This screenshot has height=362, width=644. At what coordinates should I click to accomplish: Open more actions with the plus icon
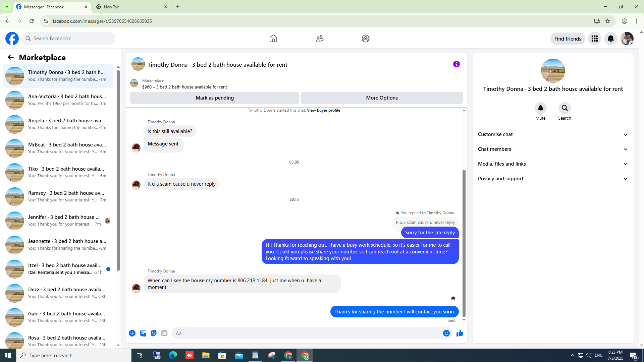[x=132, y=333]
